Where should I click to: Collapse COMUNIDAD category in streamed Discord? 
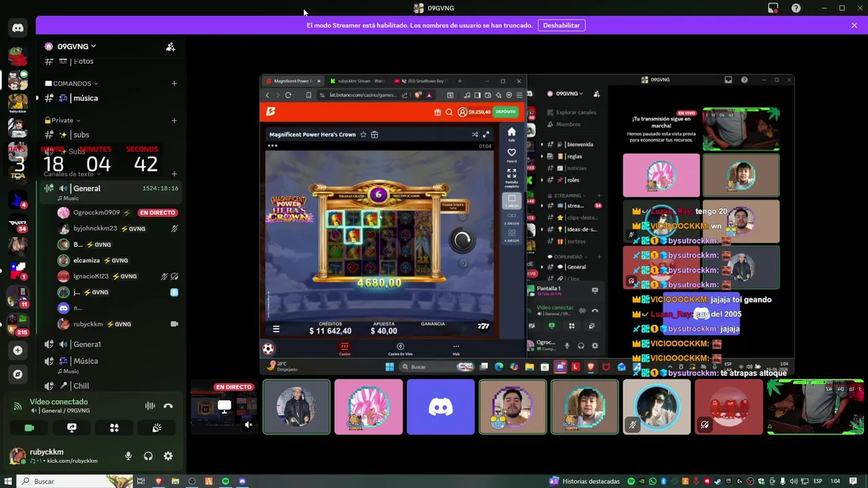tap(568, 257)
